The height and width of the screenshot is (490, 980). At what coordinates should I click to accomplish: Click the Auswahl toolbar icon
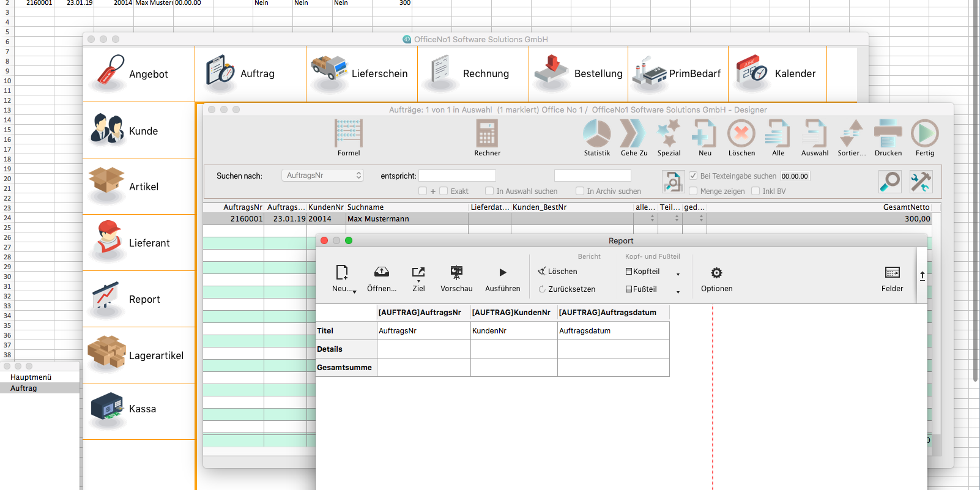click(x=815, y=138)
